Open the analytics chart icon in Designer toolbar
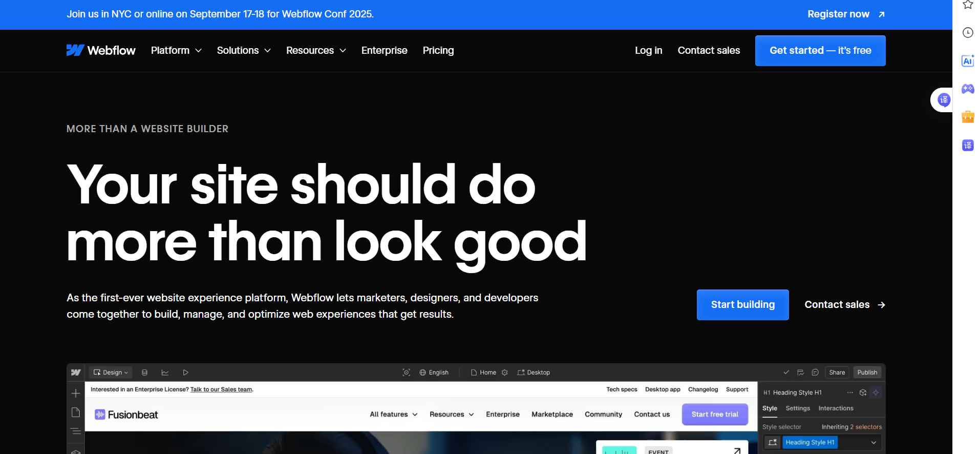This screenshot has width=980, height=454. pos(165,373)
